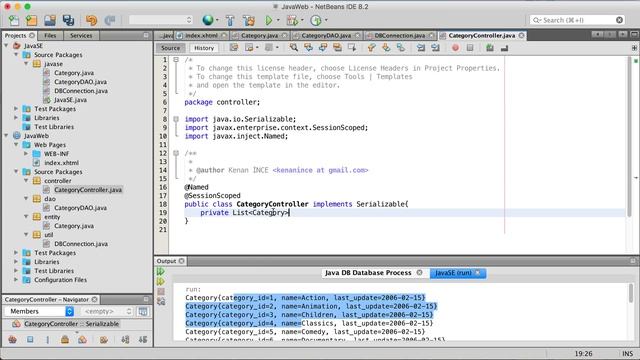Click the Next Bookmark icon

386,48
